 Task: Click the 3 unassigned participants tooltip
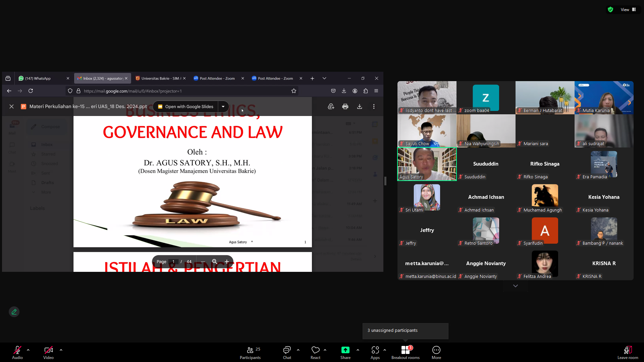click(406, 331)
